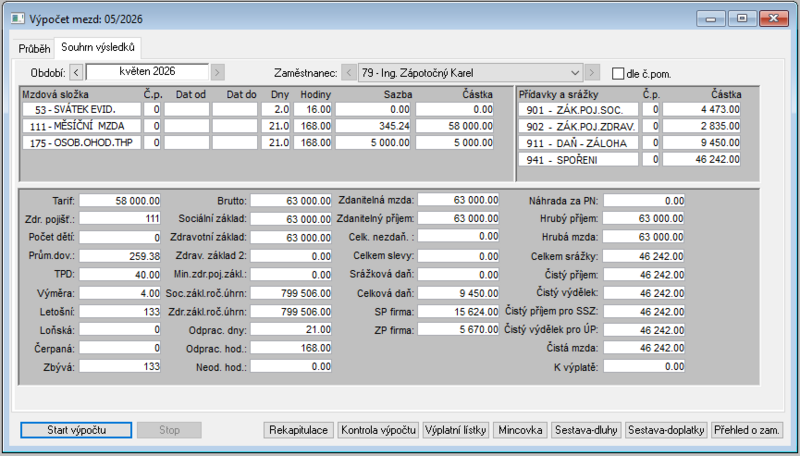Click the Odprac. hod. field 168.00

[x=291, y=348]
